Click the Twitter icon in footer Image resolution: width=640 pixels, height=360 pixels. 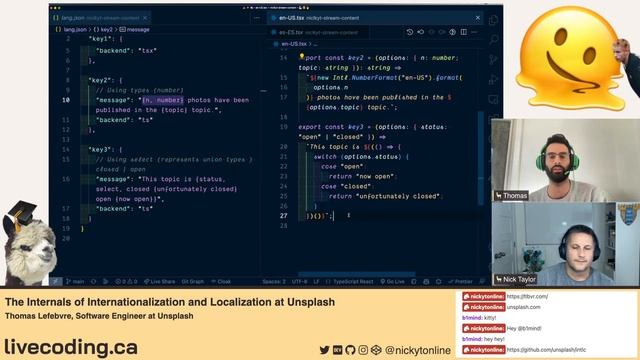tap(324, 350)
